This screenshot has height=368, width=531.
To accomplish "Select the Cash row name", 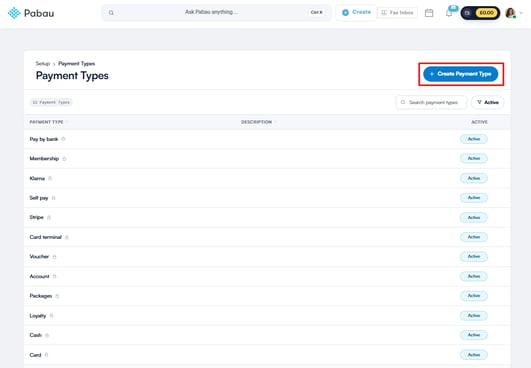I will [36, 335].
